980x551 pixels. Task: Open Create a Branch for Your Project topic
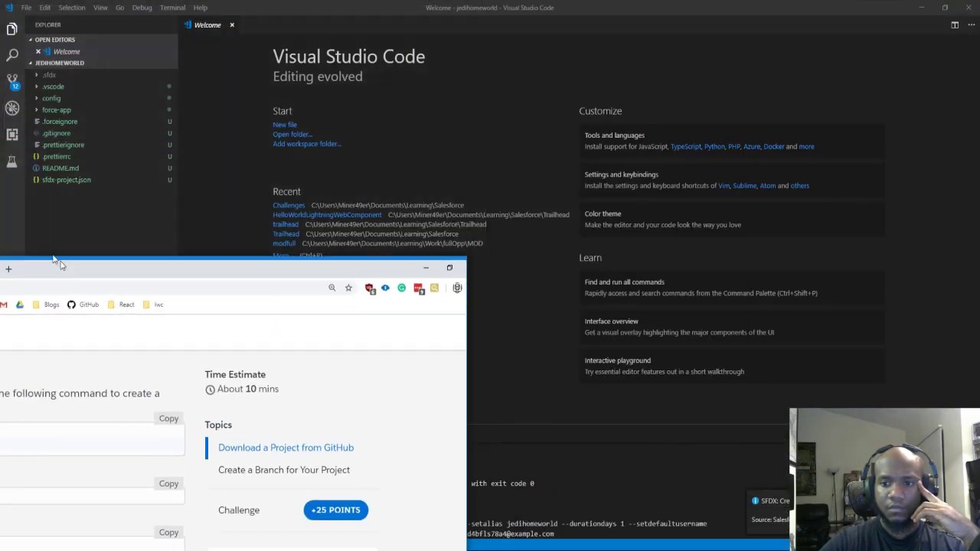point(284,470)
